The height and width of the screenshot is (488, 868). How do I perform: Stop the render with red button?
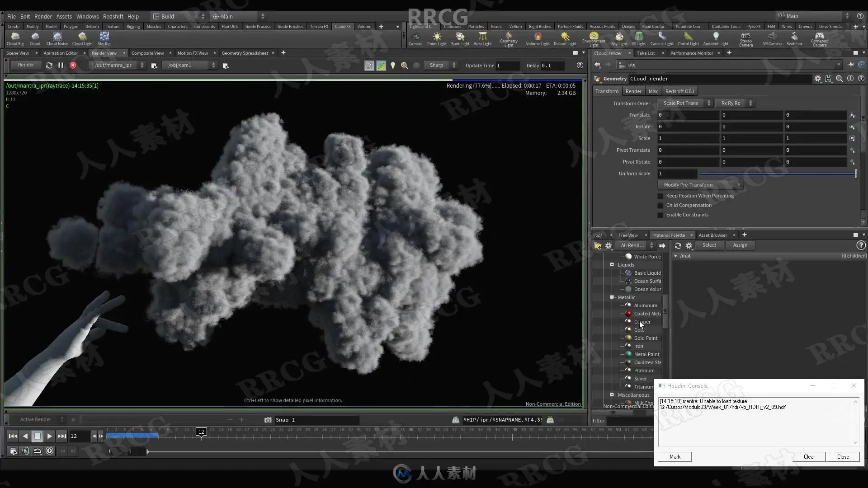(73, 65)
